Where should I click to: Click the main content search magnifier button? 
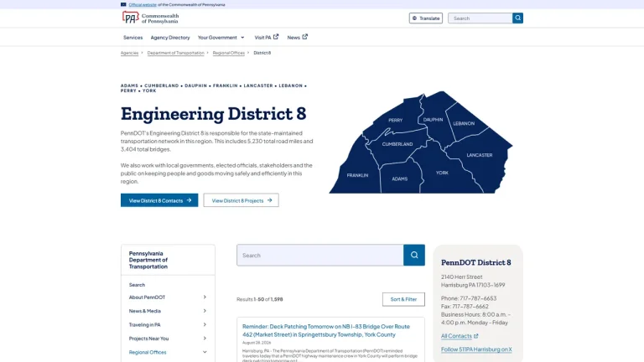[414, 255]
